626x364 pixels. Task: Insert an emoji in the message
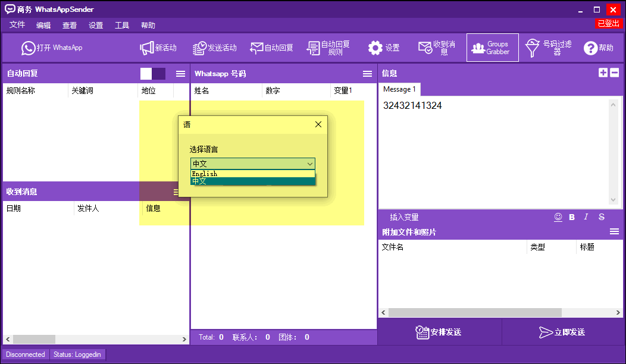tap(558, 216)
